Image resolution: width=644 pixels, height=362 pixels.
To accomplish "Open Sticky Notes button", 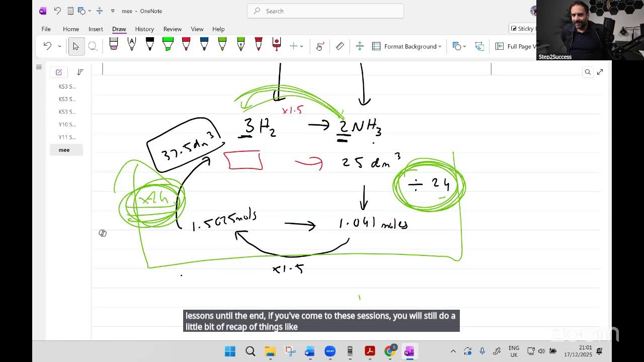I will (522, 29).
